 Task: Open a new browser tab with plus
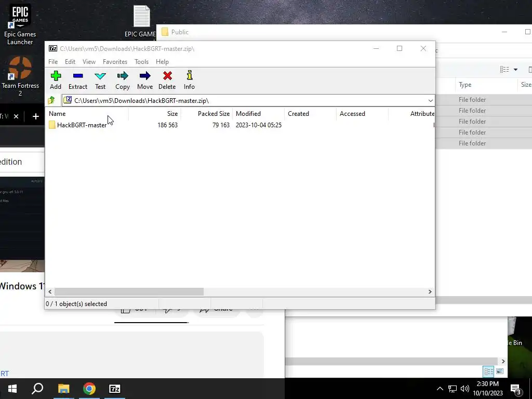[x=36, y=117]
